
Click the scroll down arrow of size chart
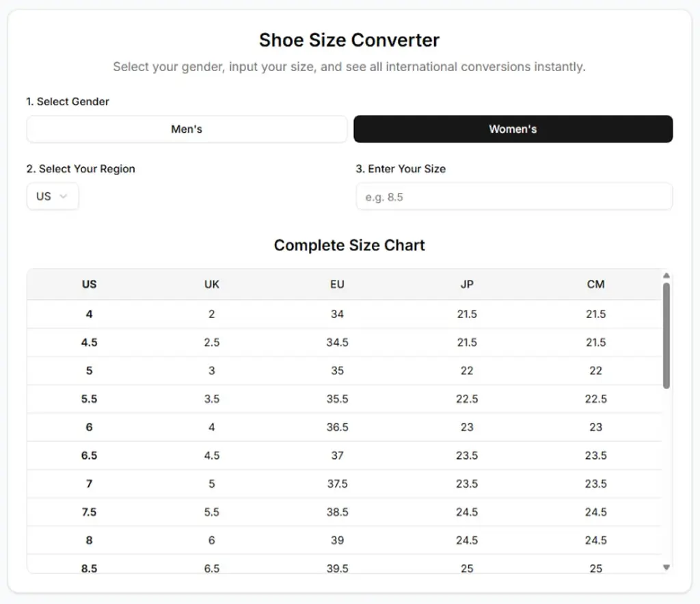tap(667, 567)
